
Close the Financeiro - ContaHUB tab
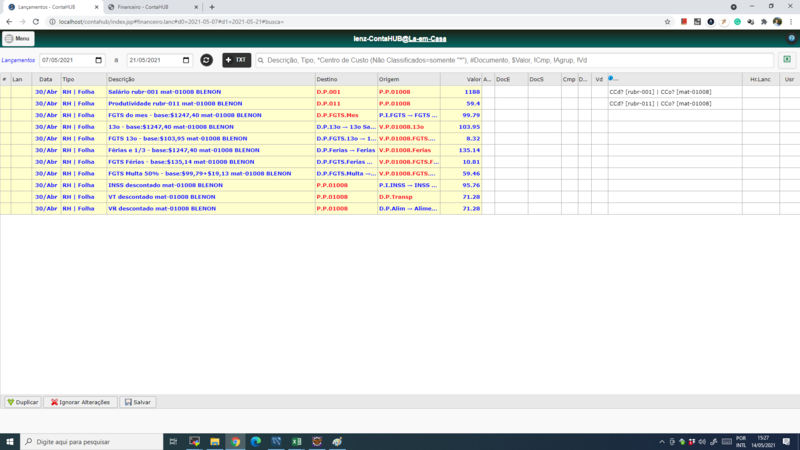click(196, 7)
